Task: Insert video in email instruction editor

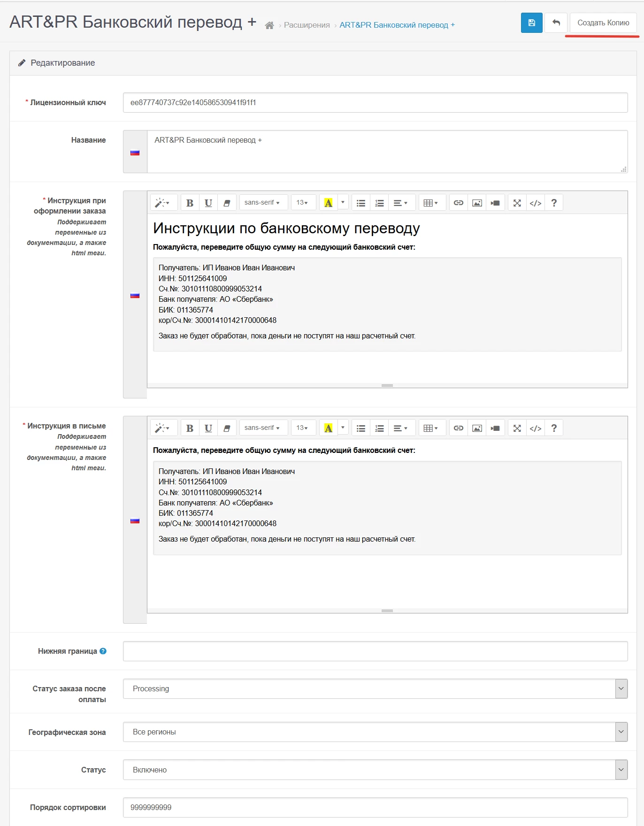Action: coord(495,428)
